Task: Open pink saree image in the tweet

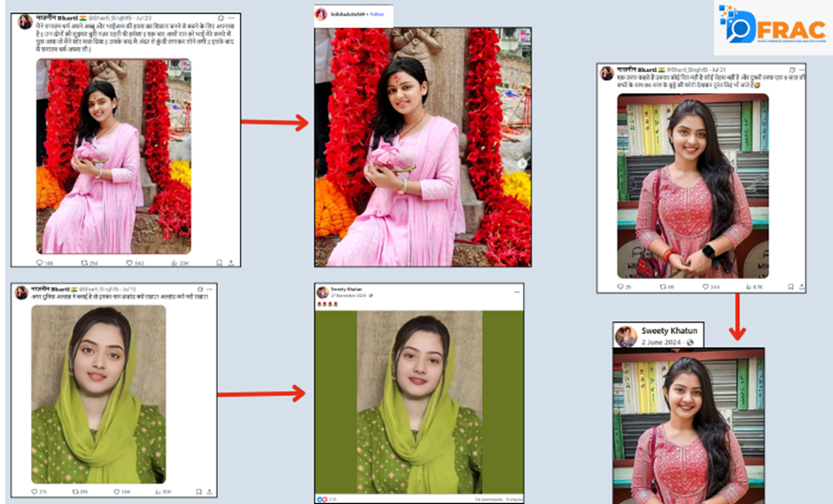Action: (113, 156)
